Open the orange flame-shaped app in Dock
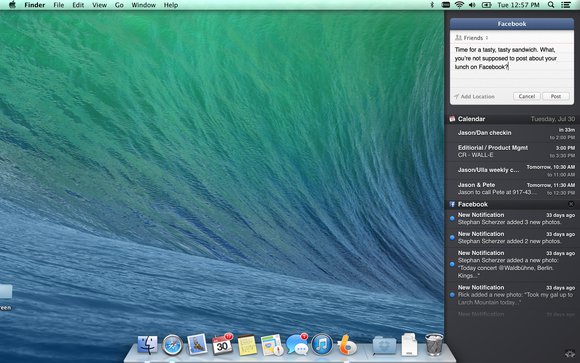The width and height of the screenshot is (580, 363). 347,345
